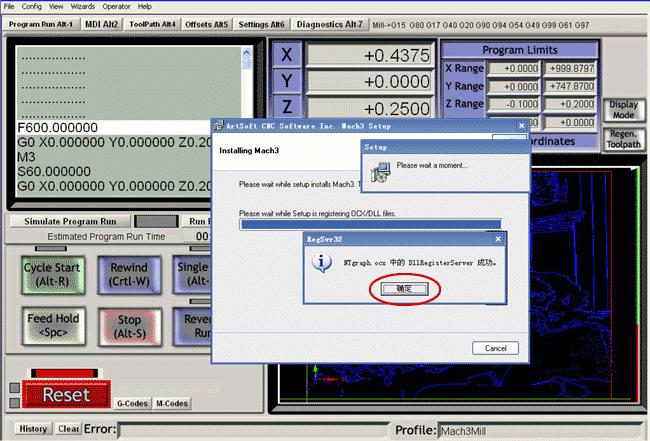Viewport: 650px width, 441px height.
Task: Click X Range maximum value +999.8797
Action: pos(570,68)
